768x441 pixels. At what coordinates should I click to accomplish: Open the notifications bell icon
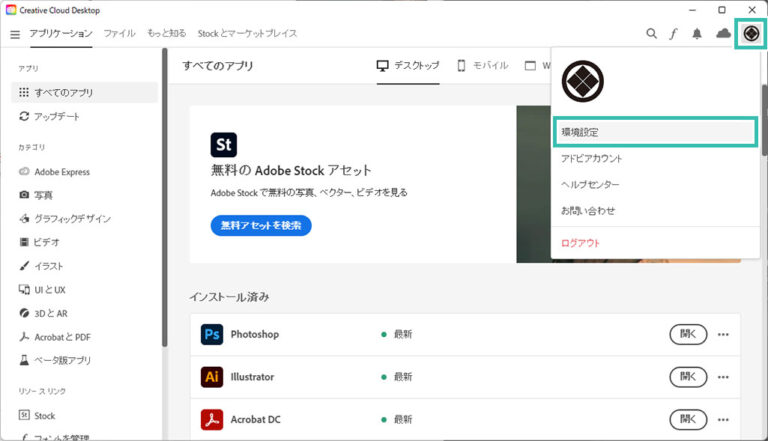(697, 34)
